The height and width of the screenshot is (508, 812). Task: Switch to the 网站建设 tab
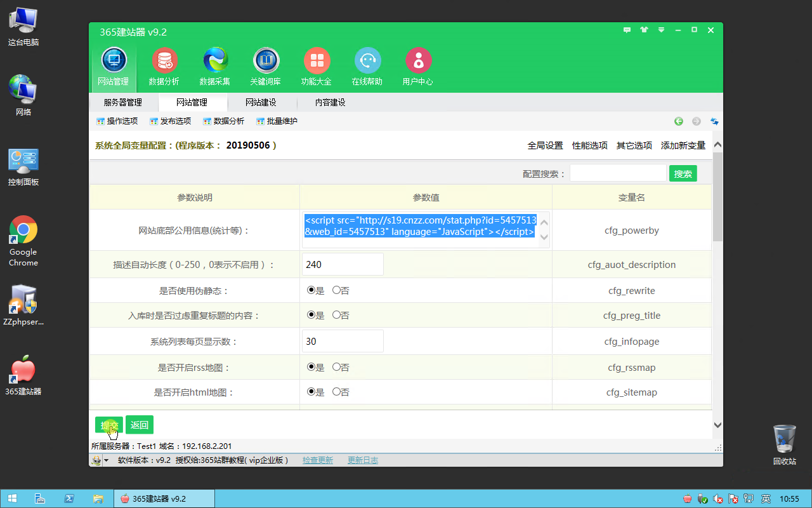click(x=261, y=102)
